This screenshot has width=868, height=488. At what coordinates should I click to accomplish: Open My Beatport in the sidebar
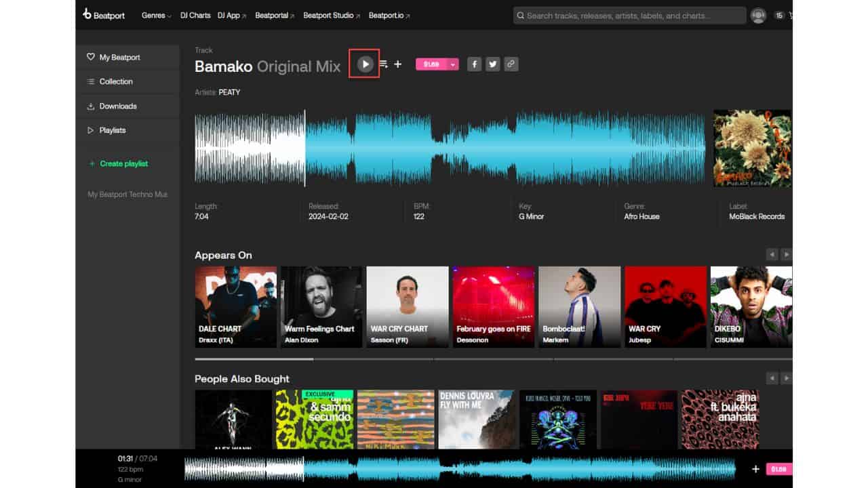click(127, 57)
